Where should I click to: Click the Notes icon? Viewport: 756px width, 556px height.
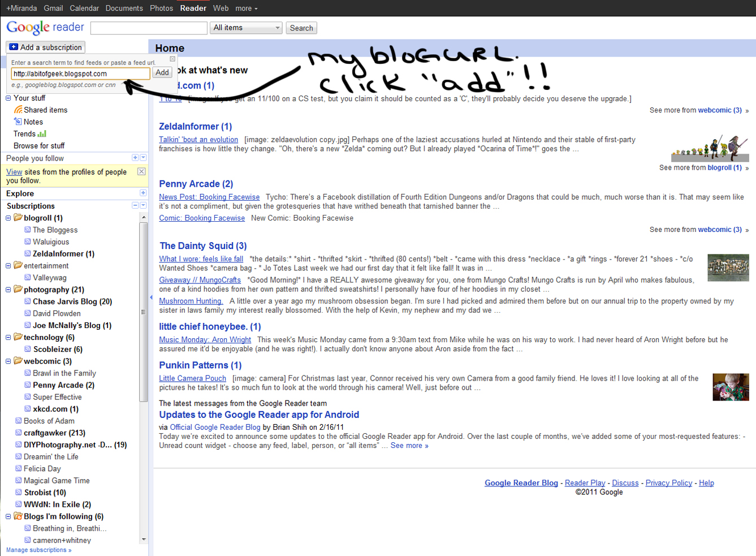[x=18, y=122]
